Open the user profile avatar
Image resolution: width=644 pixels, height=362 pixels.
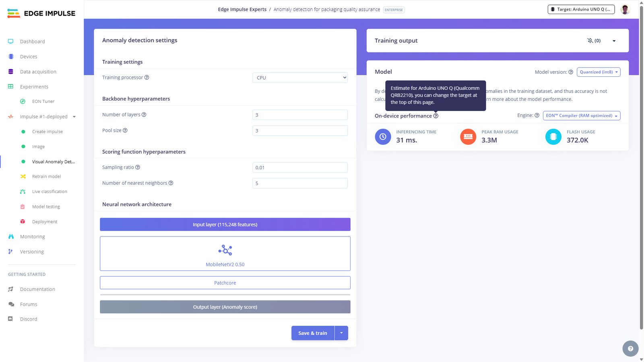click(625, 9)
